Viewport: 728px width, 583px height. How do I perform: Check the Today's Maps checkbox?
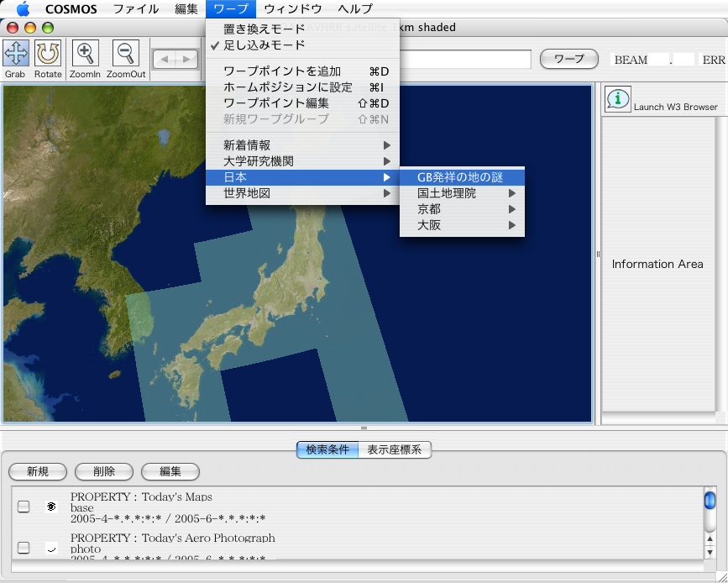(24, 507)
